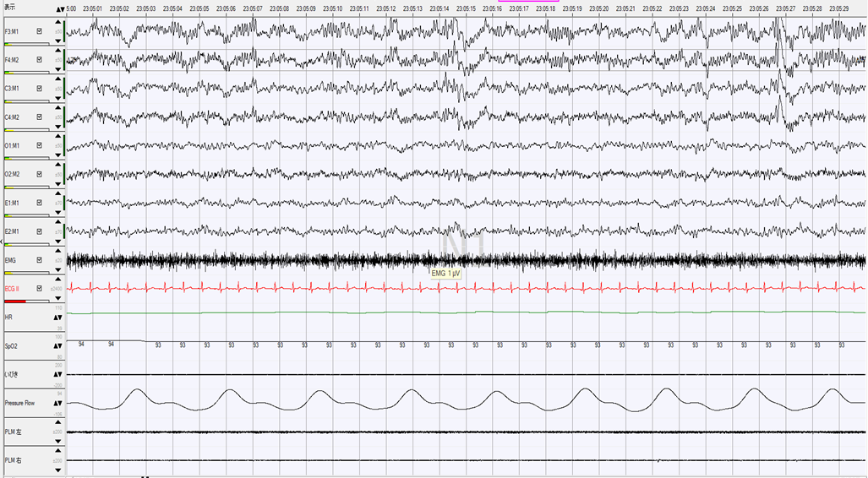868x478 pixels.
Task: Decrease O1:M1 gain with down arrow
Action: 58,155
